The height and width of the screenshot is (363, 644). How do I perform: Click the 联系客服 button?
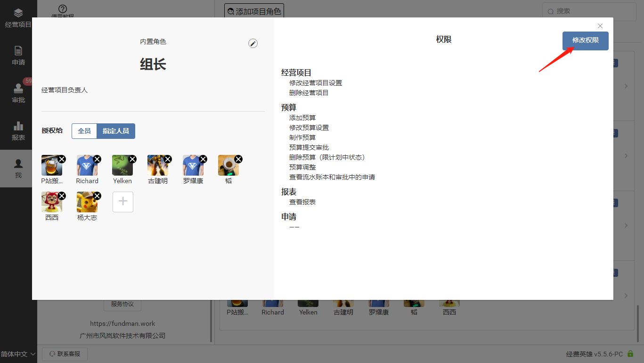coord(65,354)
